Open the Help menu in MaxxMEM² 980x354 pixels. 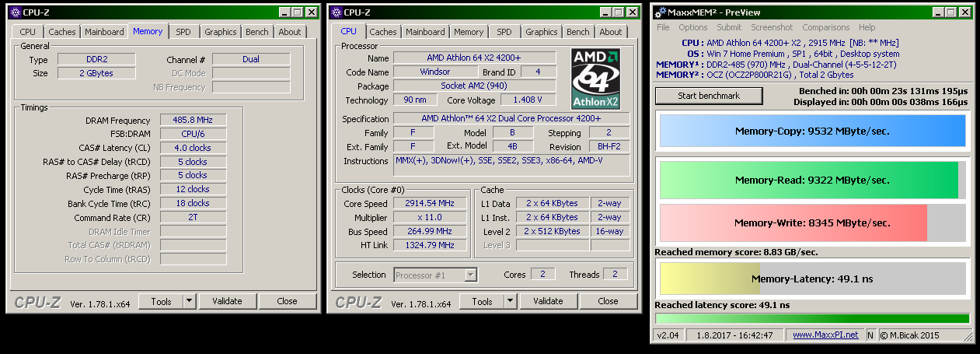[867, 27]
